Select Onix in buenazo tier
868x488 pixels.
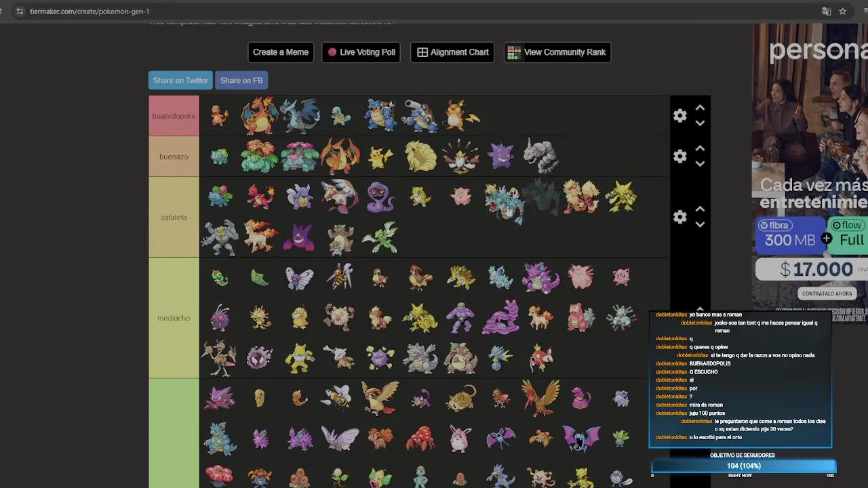(542, 157)
